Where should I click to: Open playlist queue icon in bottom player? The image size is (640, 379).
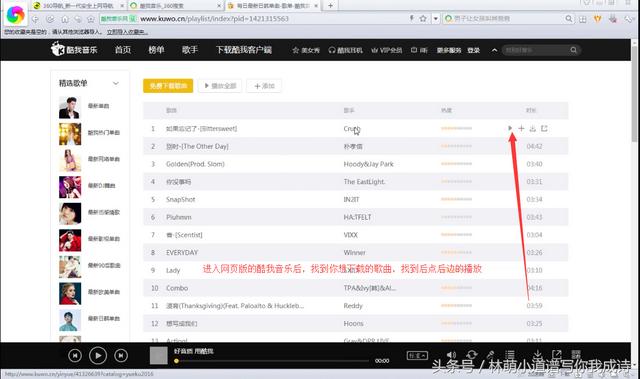click(510, 355)
